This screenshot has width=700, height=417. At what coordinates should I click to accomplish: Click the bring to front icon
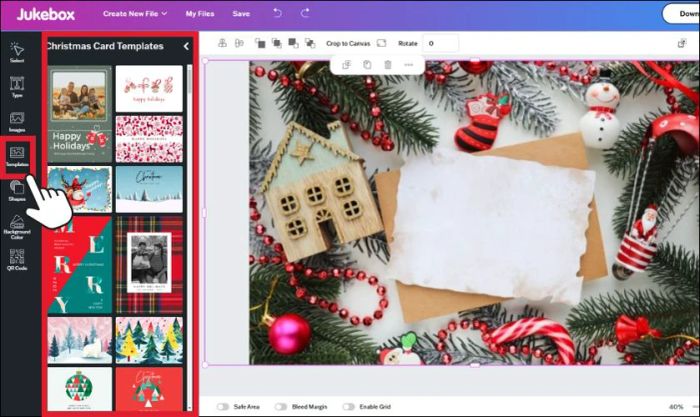(260, 43)
